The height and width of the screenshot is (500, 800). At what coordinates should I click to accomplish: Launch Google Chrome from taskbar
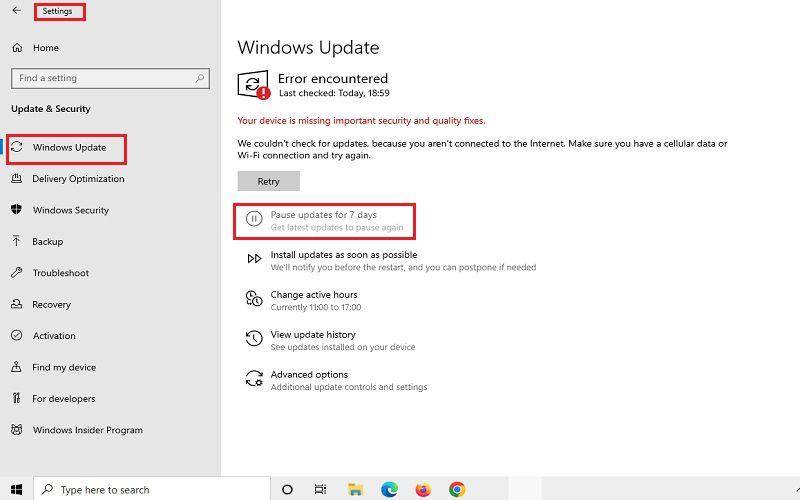coord(457,489)
